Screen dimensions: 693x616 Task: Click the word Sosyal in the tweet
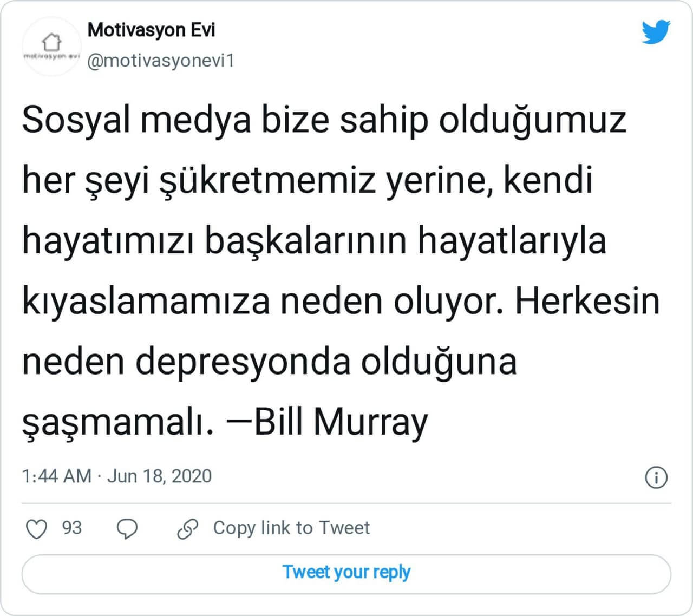pos(76,120)
